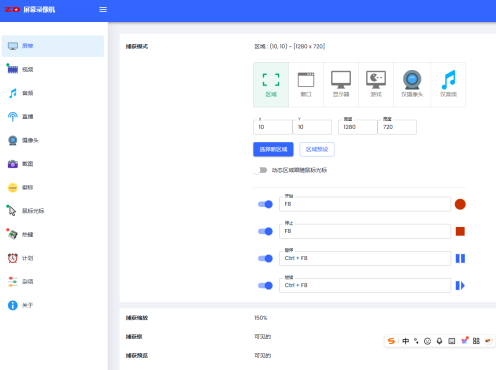496x370 pixels.
Task: Toggle the Start hotkey F8 switch
Action: [265, 204]
